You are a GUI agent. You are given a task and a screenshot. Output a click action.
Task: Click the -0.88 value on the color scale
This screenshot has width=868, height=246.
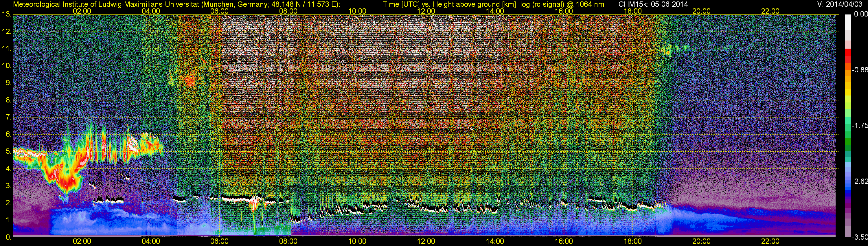pos(860,70)
